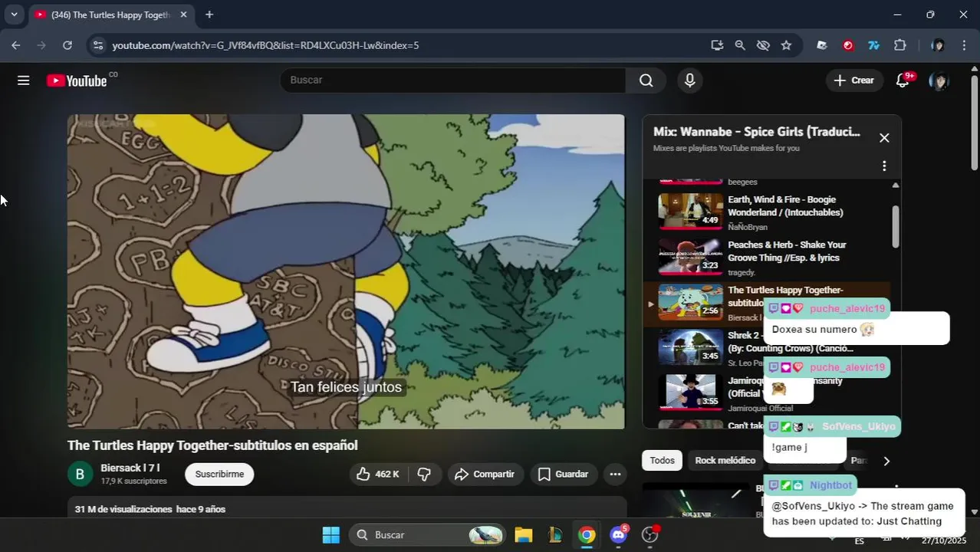This screenshot has width=980, height=552.
Task: Click 'Mix: Wannabe - Spice Girls' playlist heading
Action: point(757,132)
